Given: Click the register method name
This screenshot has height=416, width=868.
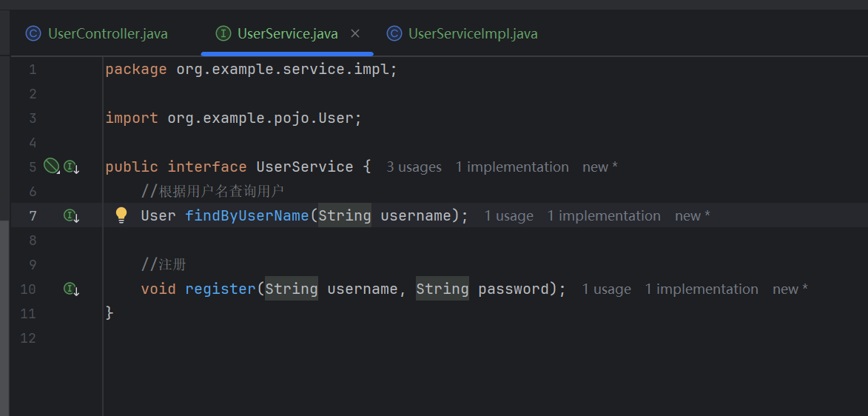Looking at the screenshot, I should click(x=221, y=289).
